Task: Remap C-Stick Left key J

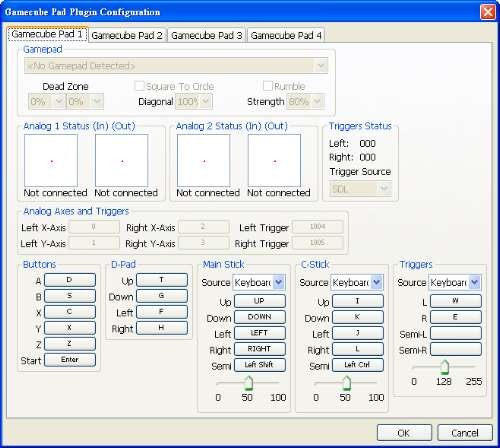Action: 358,333
